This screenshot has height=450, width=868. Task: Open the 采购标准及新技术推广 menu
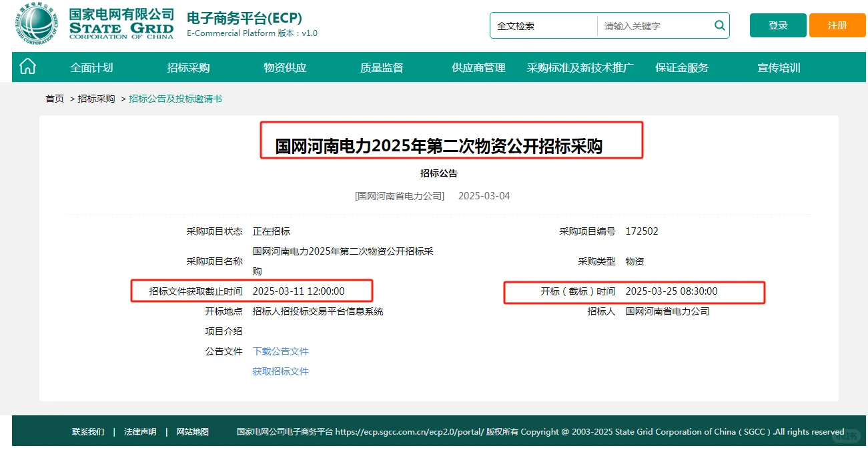580,67
